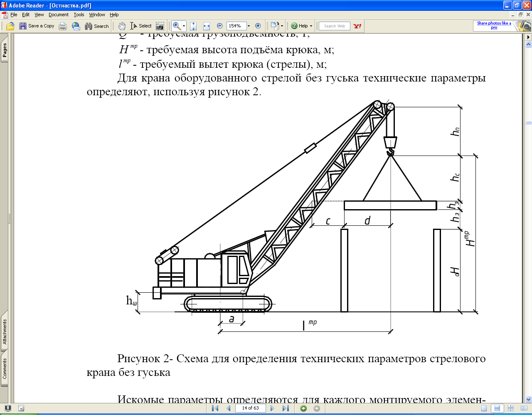Open the Document menu
The width and height of the screenshot is (532, 415).
[59, 15]
